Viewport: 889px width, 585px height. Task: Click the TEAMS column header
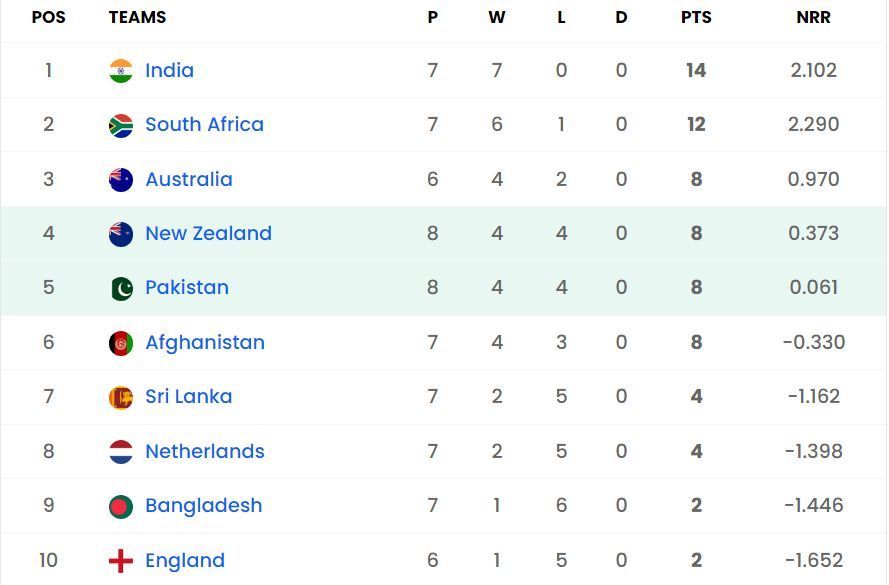136,17
